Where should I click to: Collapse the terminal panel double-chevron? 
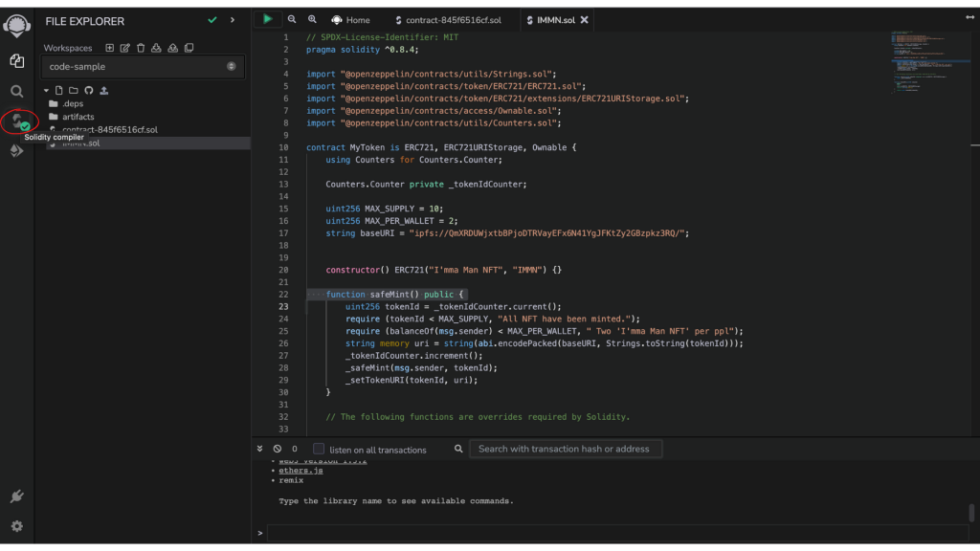260,449
